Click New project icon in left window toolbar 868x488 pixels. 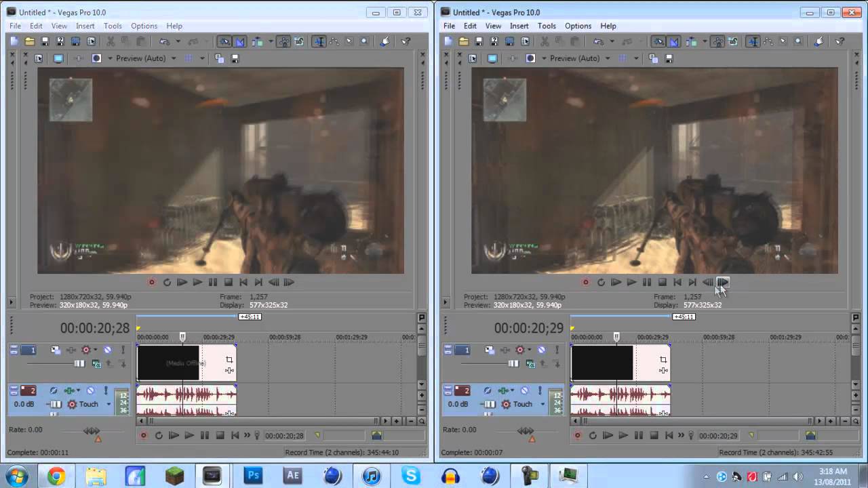pos(14,41)
